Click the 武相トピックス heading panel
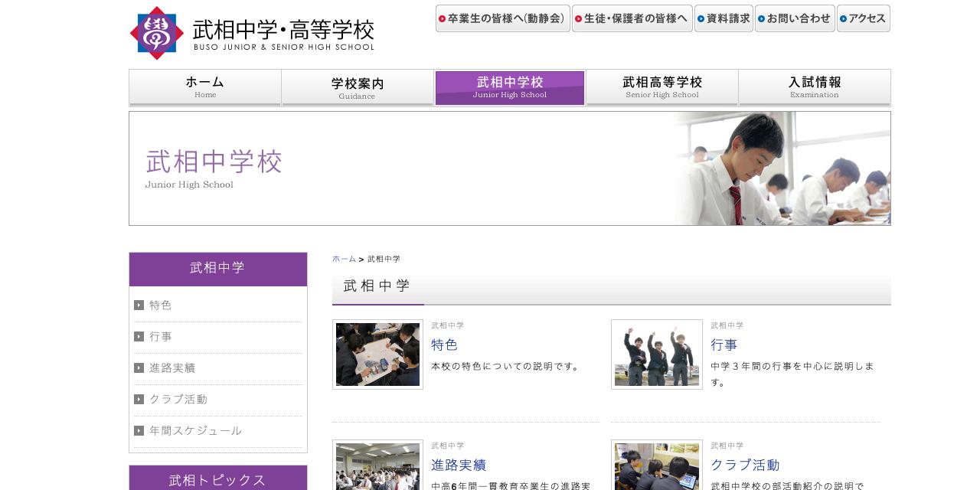This screenshot has height=490, width=980. [x=217, y=480]
